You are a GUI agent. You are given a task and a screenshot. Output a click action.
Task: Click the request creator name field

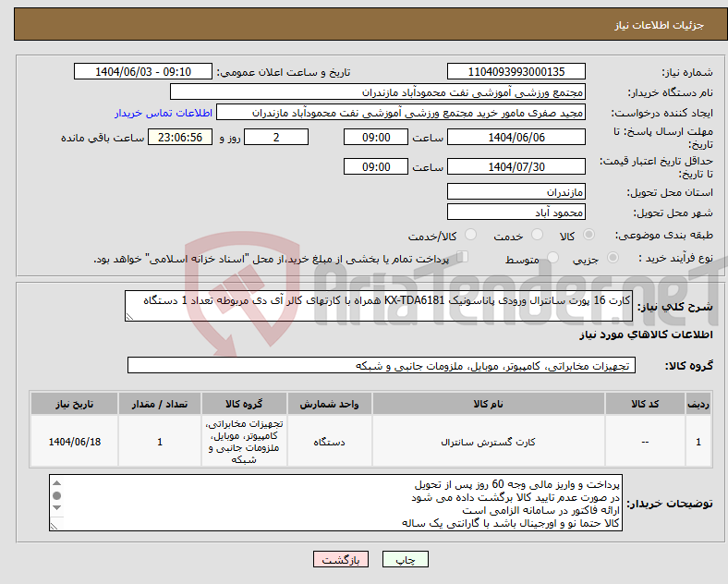[401, 113]
